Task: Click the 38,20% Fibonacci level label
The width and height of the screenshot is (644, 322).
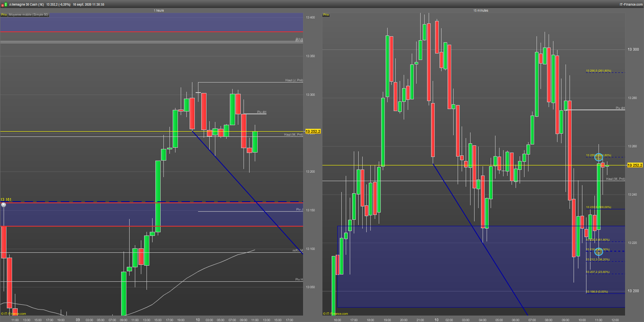Action: (598, 260)
